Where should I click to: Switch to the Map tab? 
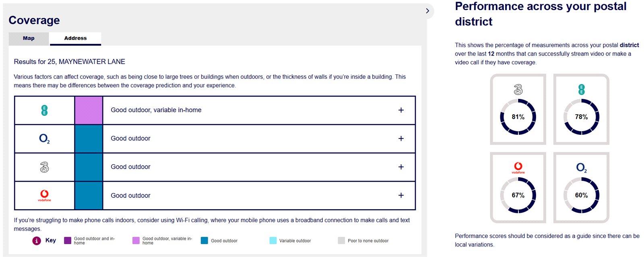(x=29, y=39)
